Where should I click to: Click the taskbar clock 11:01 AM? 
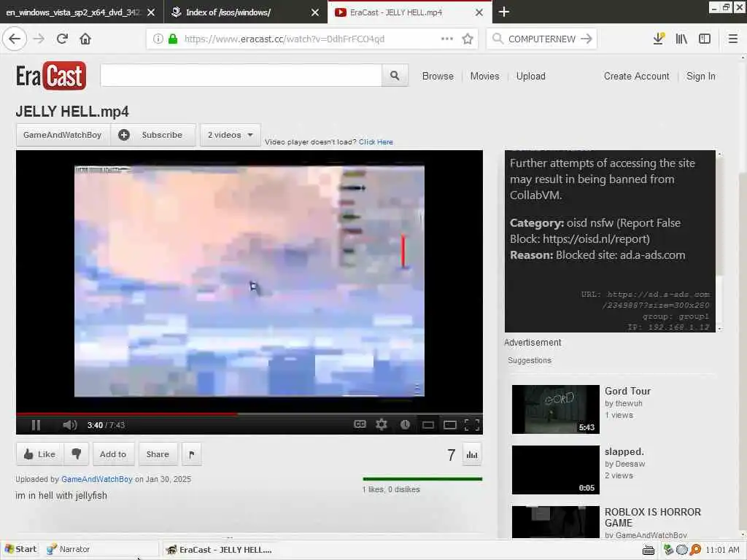click(x=722, y=550)
